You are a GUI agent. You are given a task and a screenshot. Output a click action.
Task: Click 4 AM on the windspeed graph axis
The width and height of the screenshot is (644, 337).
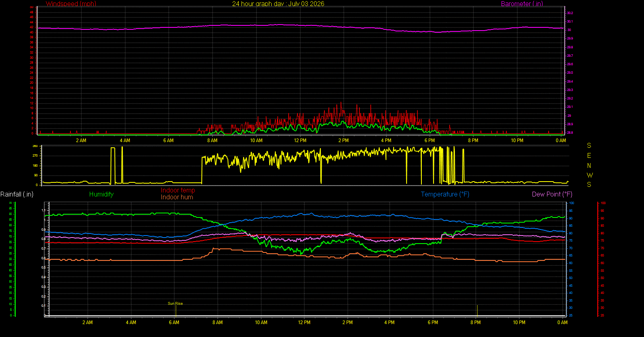(x=125, y=141)
